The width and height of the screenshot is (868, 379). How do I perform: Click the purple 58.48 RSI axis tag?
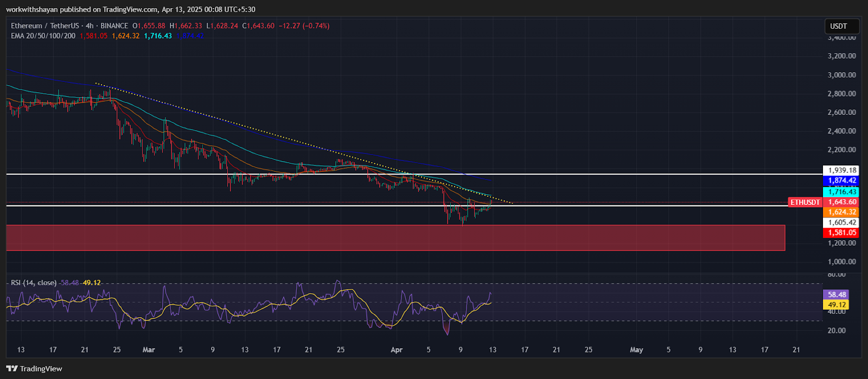836,294
